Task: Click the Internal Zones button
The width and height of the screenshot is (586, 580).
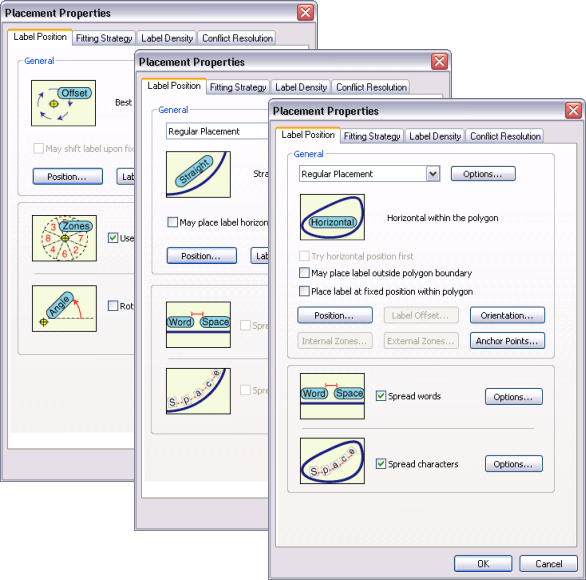Action: 335,341
